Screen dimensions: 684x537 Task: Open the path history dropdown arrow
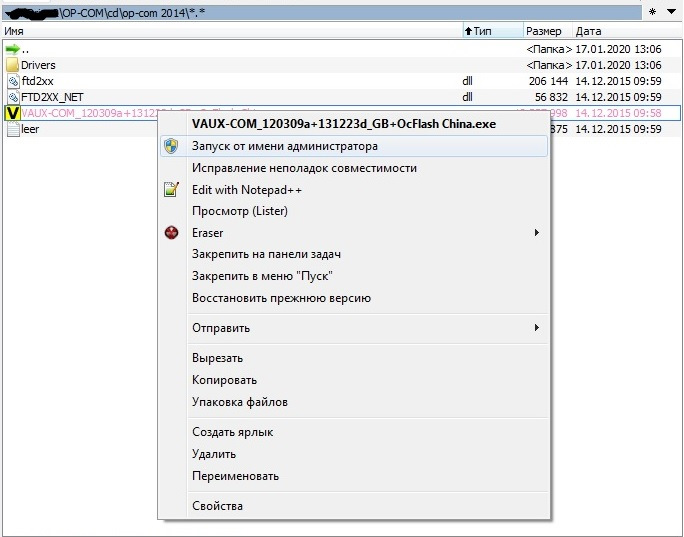pos(672,12)
